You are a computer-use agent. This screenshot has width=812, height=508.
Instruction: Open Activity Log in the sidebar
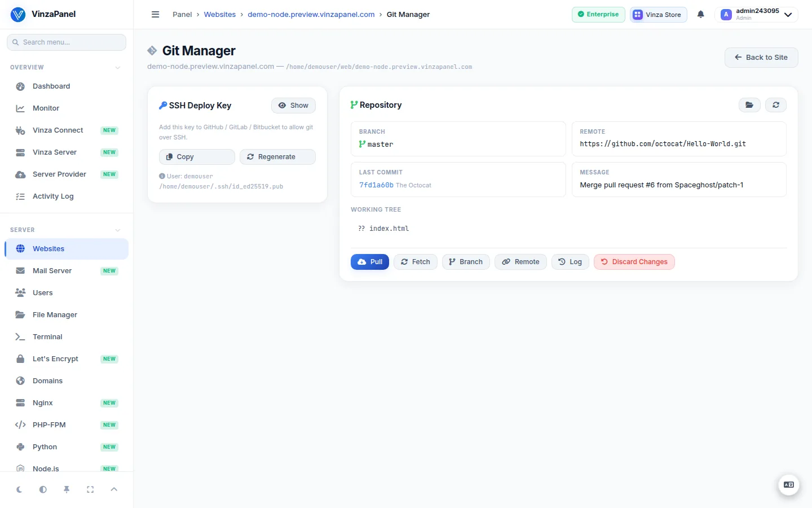pyautogui.click(x=67, y=196)
